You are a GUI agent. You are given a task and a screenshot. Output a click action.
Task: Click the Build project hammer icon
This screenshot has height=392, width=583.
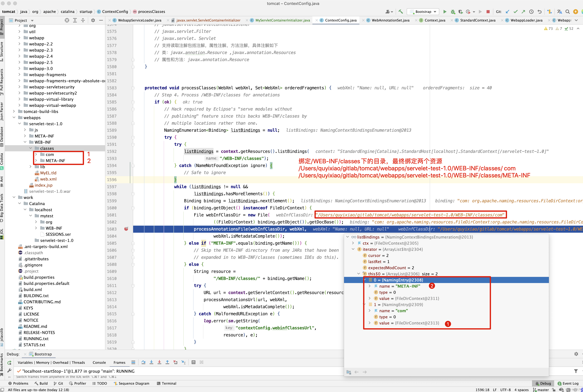pos(400,12)
